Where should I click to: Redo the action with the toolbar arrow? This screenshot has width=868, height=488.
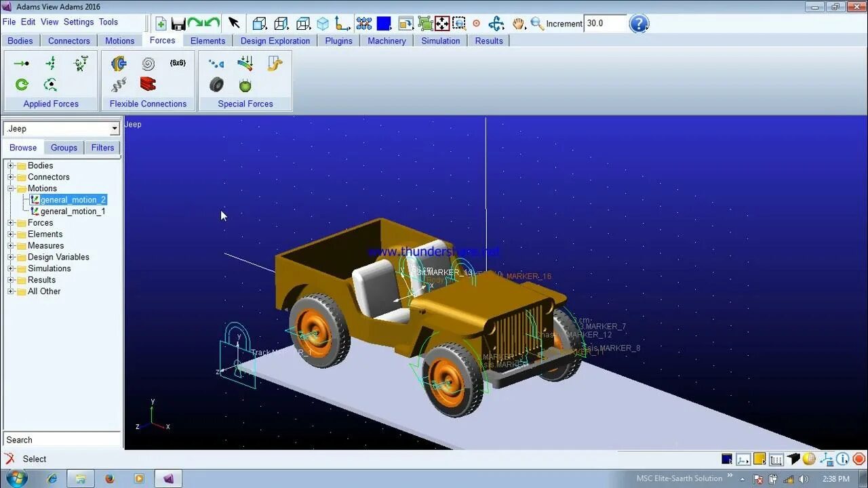click(x=195, y=24)
